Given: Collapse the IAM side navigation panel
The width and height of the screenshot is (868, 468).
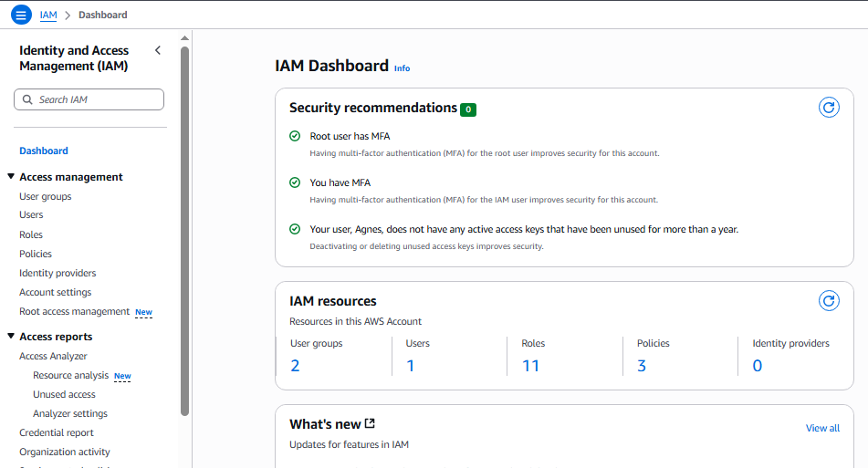Looking at the screenshot, I should (x=158, y=50).
